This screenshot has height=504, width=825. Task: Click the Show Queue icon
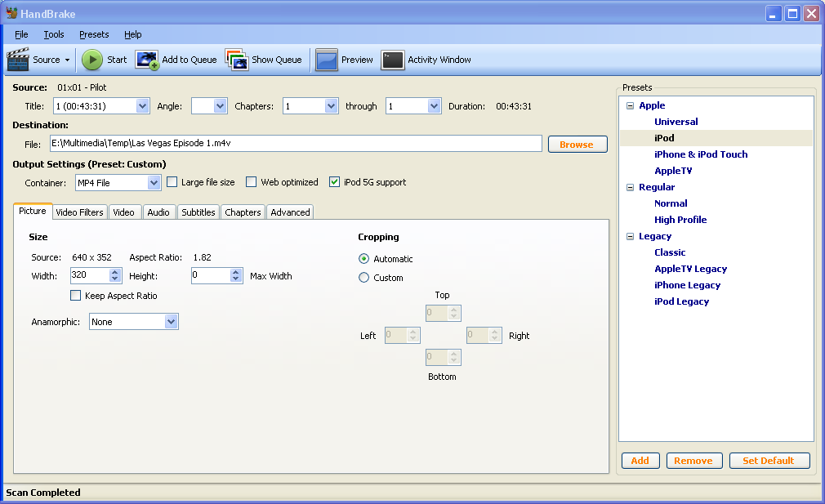[x=237, y=60]
